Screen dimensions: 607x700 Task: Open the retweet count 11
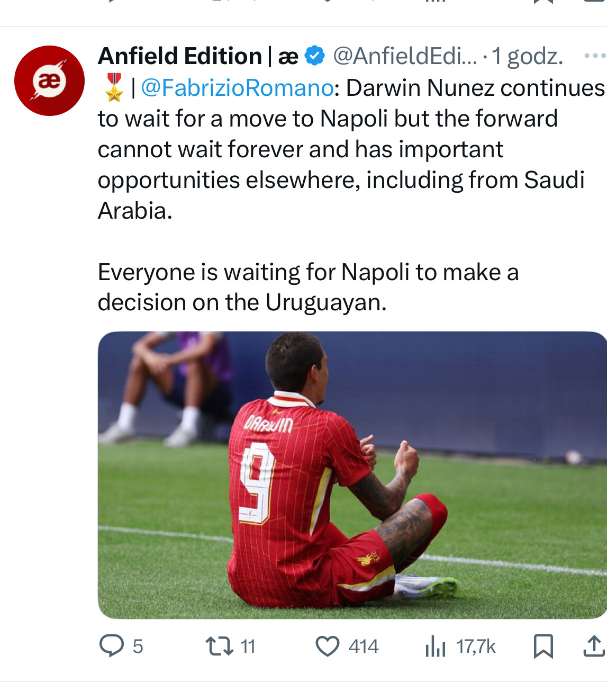pos(248,647)
